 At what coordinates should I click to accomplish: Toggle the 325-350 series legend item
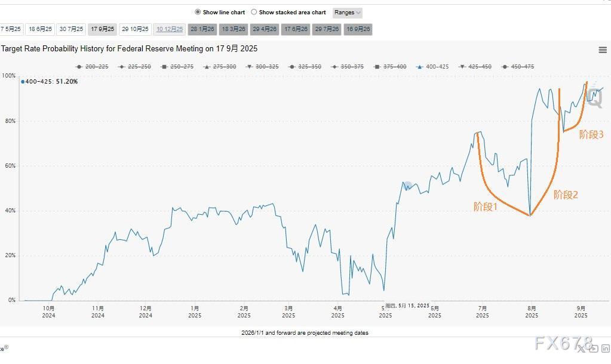pyautogui.click(x=305, y=67)
